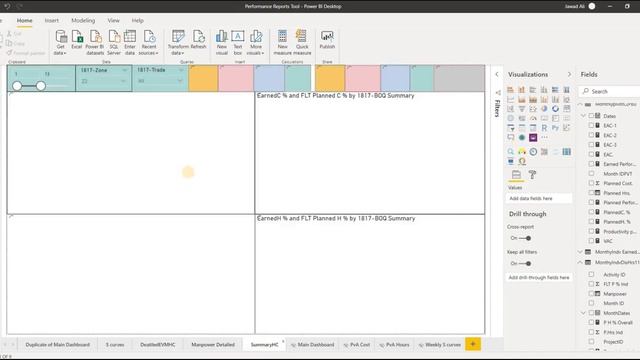Check the EAC-2 field checkbox

pos(591,135)
